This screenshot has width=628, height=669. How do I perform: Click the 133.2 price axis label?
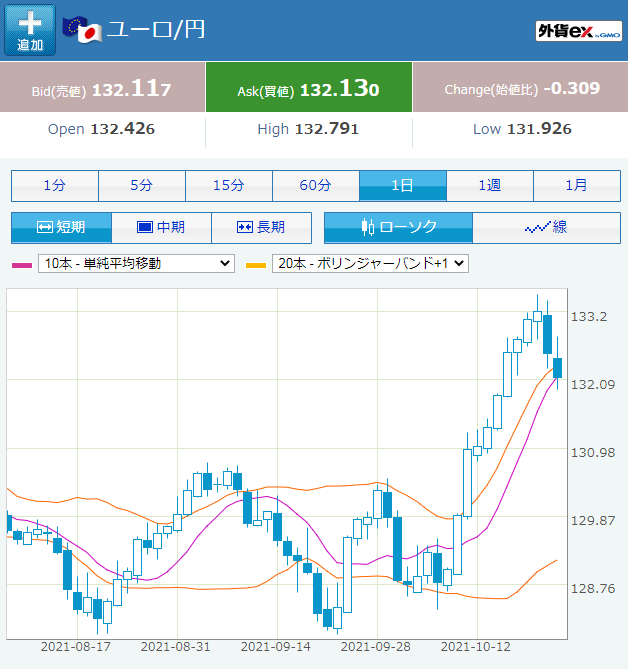coord(589,317)
